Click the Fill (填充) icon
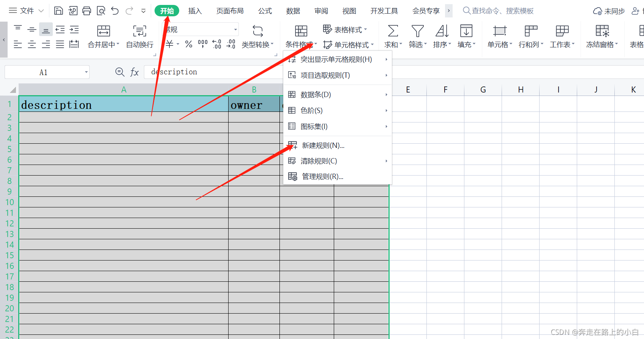Screen dimensions: 644x339 (x=466, y=31)
